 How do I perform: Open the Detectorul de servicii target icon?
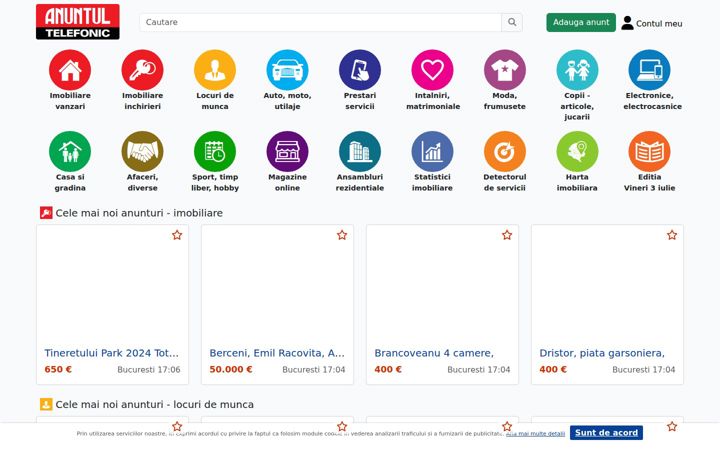(505, 152)
